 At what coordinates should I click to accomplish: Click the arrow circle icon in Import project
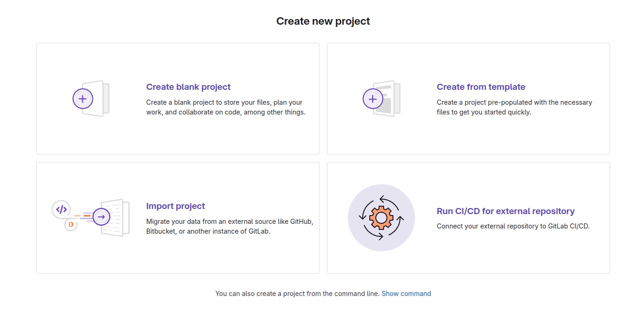101,217
